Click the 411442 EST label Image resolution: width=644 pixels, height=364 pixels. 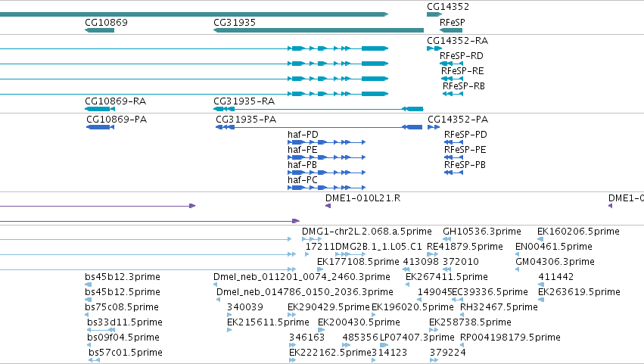click(556, 277)
